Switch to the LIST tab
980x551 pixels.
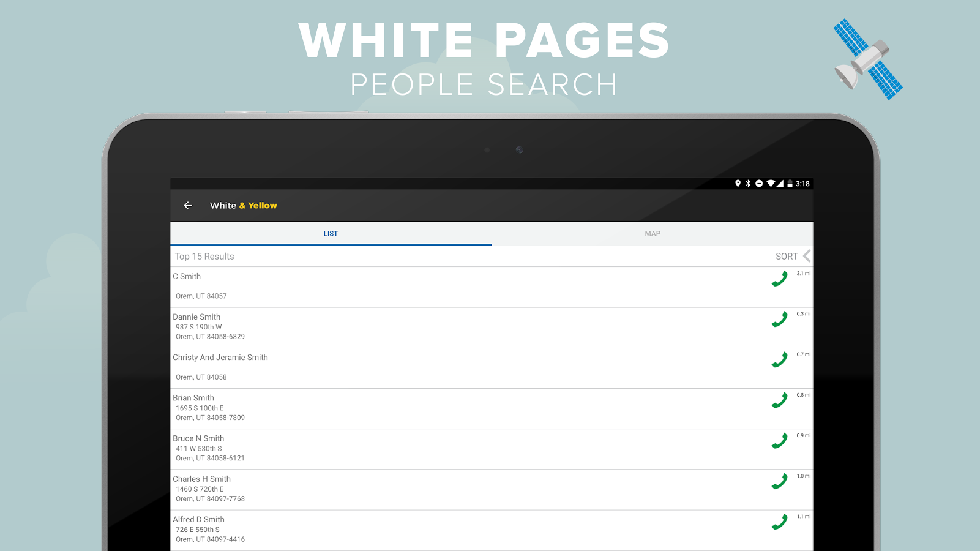pos(331,234)
